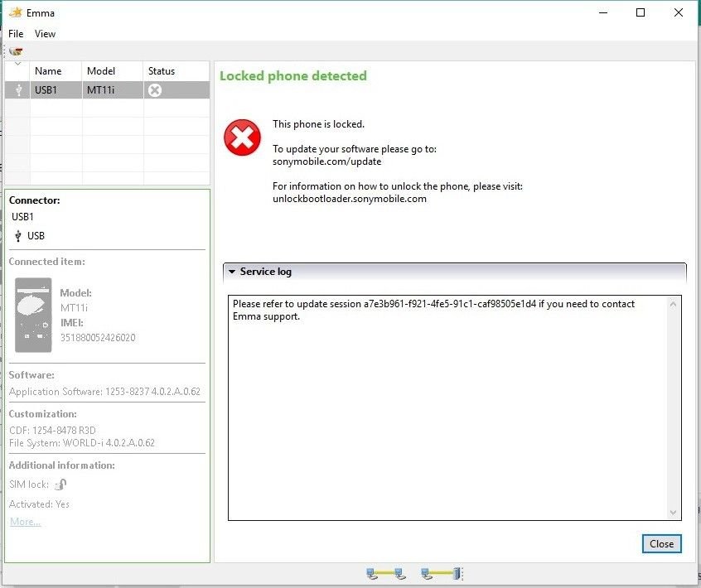The height and width of the screenshot is (588, 701).
Task: Click the SIM lock padlock icon
Action: [60, 484]
